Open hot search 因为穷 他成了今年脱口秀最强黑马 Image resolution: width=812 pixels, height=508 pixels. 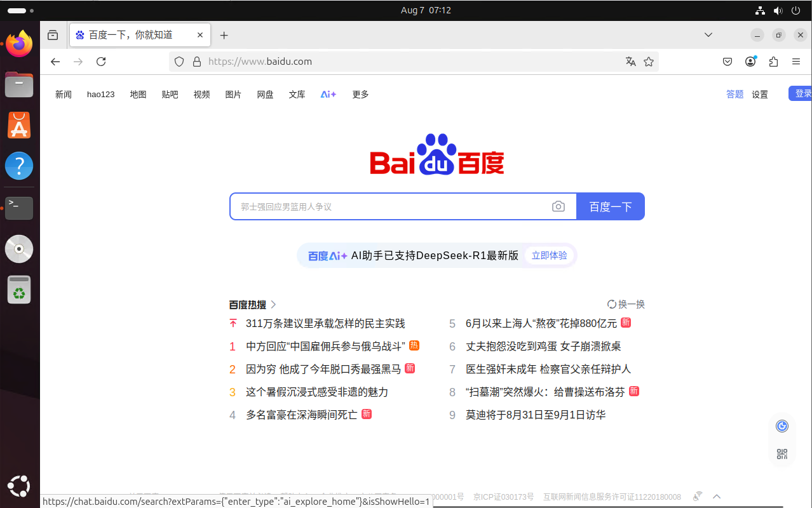click(x=323, y=369)
